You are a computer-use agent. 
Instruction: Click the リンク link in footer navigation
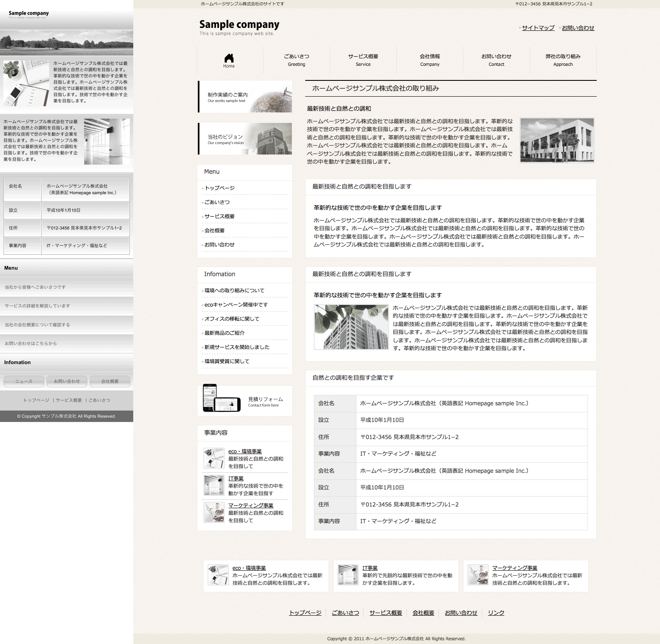point(496,613)
